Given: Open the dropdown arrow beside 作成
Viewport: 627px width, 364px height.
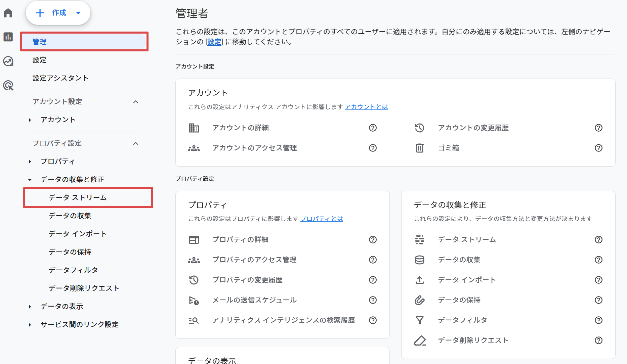Looking at the screenshot, I should (78, 13).
